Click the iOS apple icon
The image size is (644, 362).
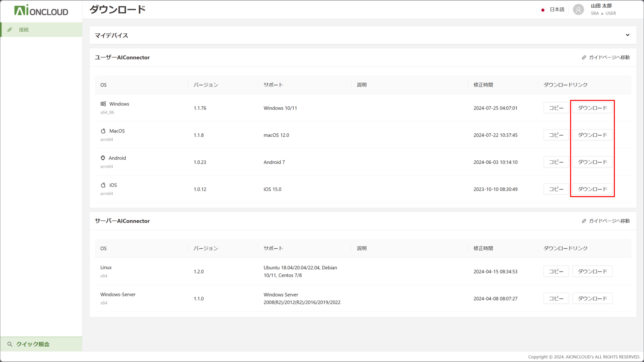103,185
